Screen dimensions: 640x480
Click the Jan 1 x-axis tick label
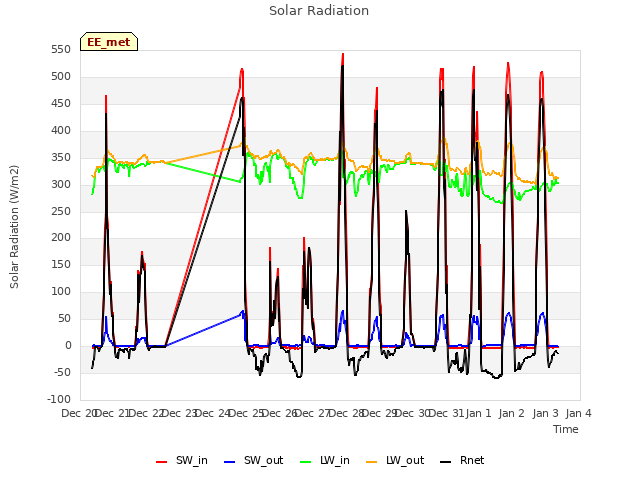click(478, 413)
